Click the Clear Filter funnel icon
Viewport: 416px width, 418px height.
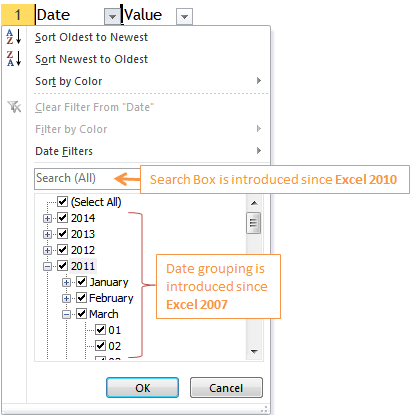tap(14, 107)
